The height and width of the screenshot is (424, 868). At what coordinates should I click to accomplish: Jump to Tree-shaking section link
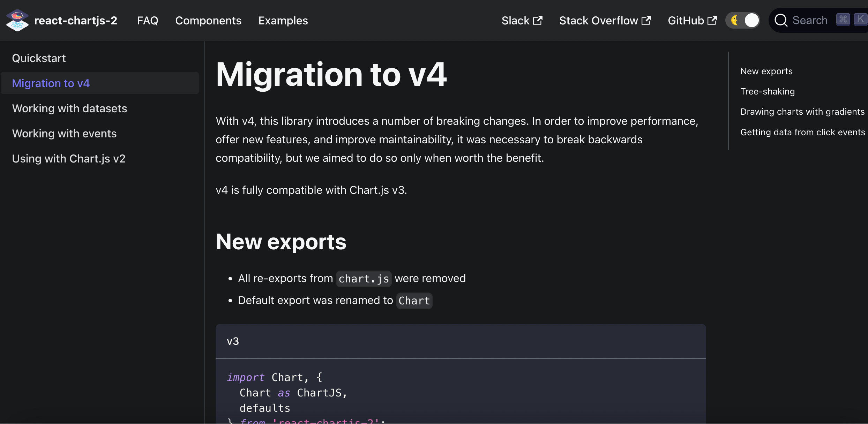(x=768, y=91)
